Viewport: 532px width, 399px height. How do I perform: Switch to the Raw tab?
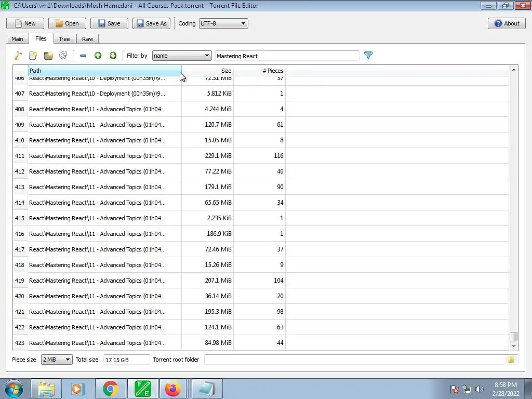point(87,39)
